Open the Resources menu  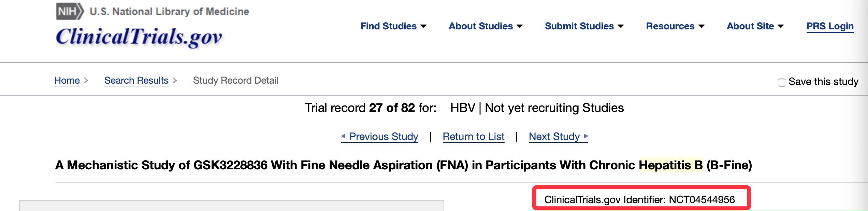click(675, 26)
